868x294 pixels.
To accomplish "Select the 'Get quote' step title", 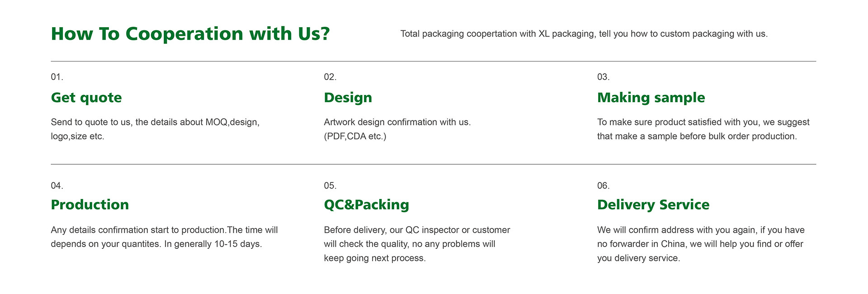I will (86, 98).
